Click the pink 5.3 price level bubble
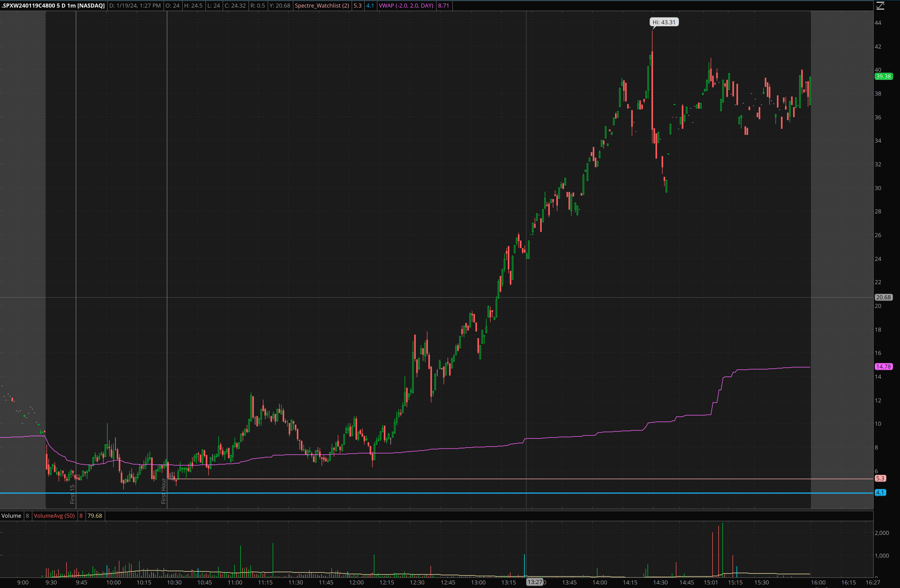The image size is (900, 588). tap(880, 478)
